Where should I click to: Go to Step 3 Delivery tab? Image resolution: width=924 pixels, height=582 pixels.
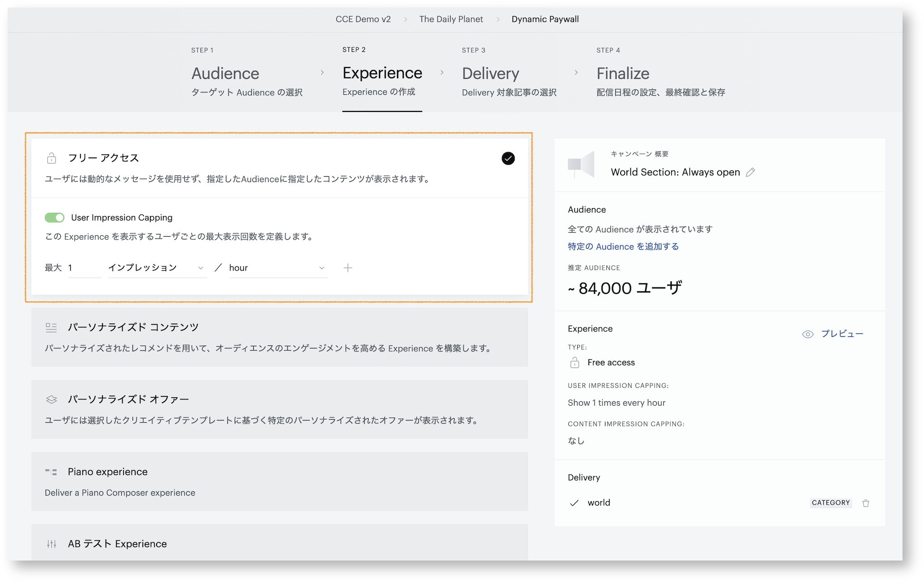pos(509,73)
